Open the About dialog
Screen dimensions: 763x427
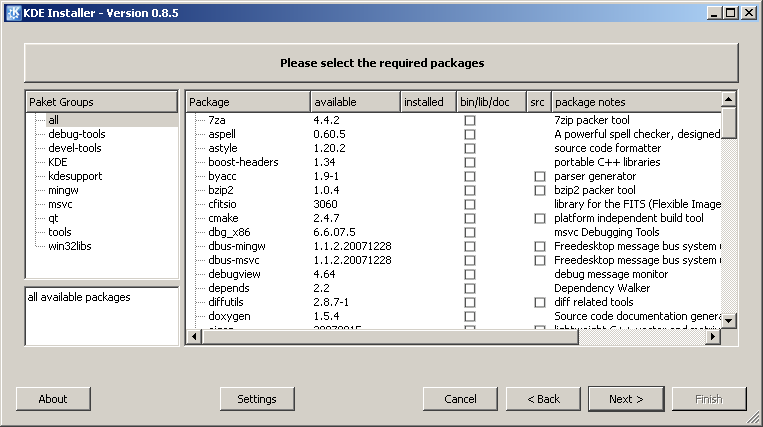click(x=53, y=399)
